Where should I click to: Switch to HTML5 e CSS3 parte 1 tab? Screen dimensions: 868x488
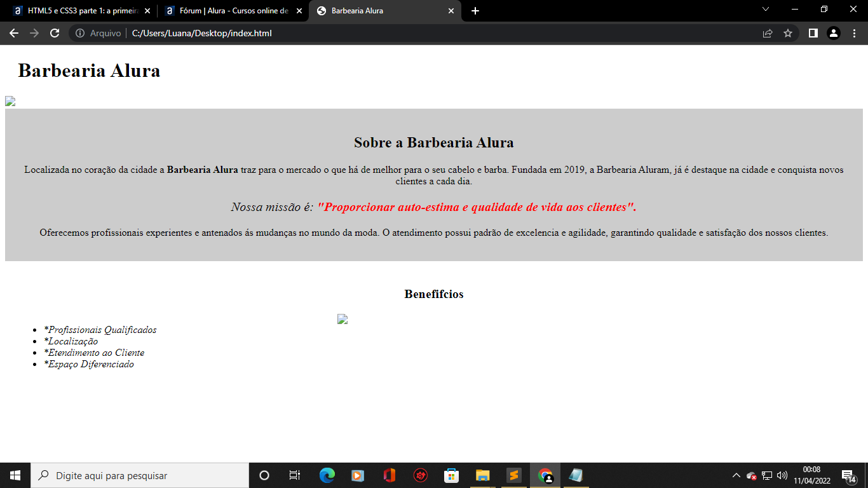pos(81,11)
